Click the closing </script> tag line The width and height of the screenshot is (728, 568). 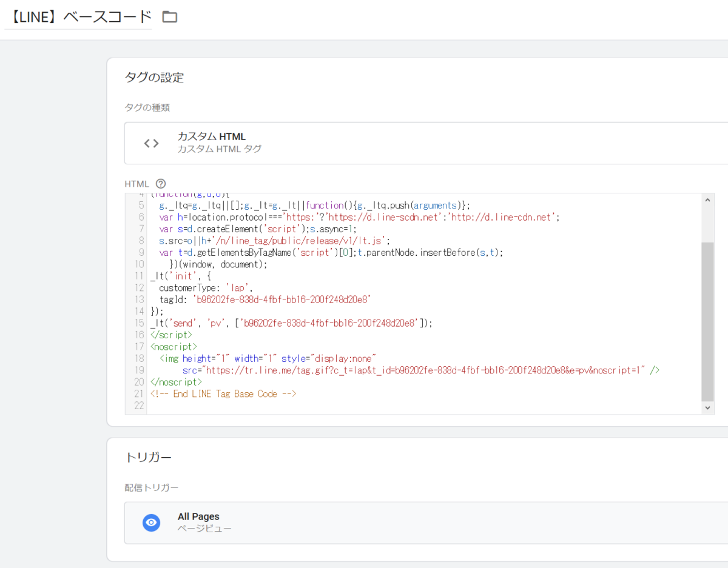(x=171, y=335)
